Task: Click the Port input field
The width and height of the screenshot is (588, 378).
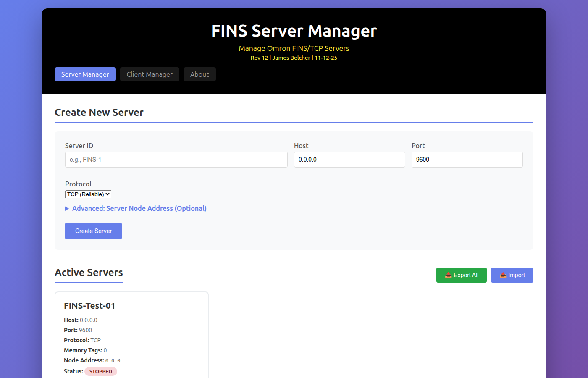Action: click(467, 160)
